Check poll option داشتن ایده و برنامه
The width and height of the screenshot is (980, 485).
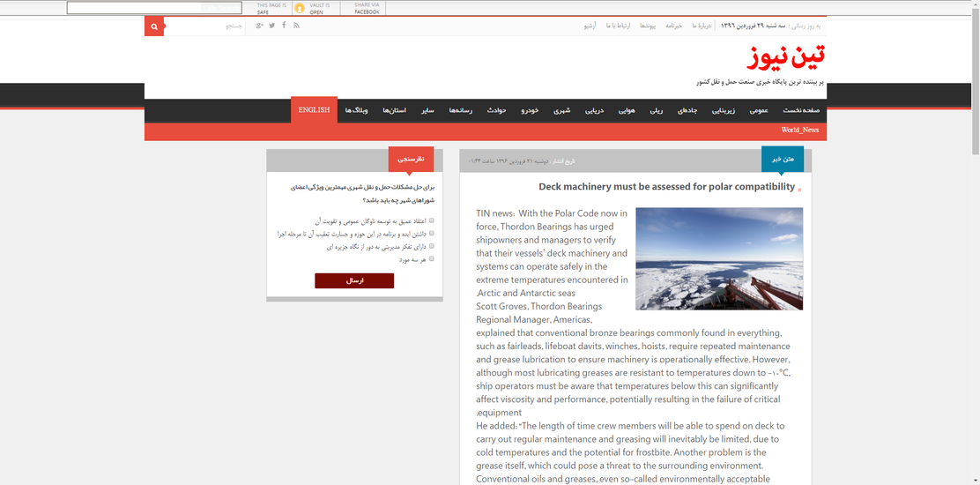pyautogui.click(x=431, y=233)
